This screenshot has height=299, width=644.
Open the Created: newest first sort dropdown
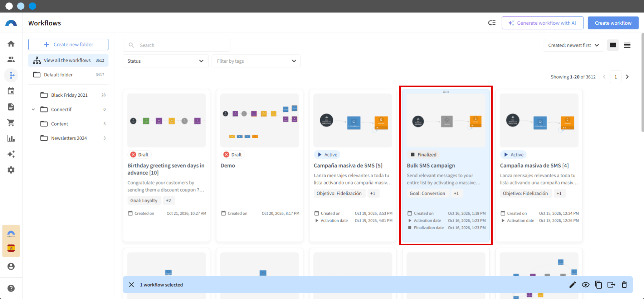coord(574,45)
